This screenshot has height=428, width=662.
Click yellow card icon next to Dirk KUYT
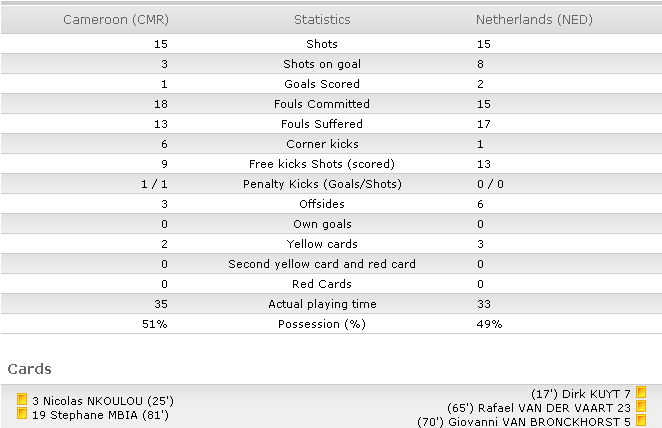click(x=641, y=392)
